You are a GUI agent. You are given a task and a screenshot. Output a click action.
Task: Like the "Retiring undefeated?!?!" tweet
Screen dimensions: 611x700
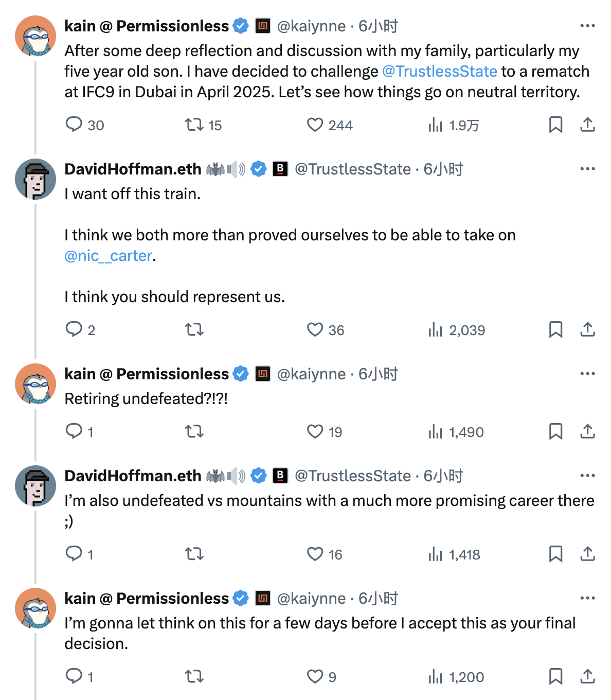(315, 431)
